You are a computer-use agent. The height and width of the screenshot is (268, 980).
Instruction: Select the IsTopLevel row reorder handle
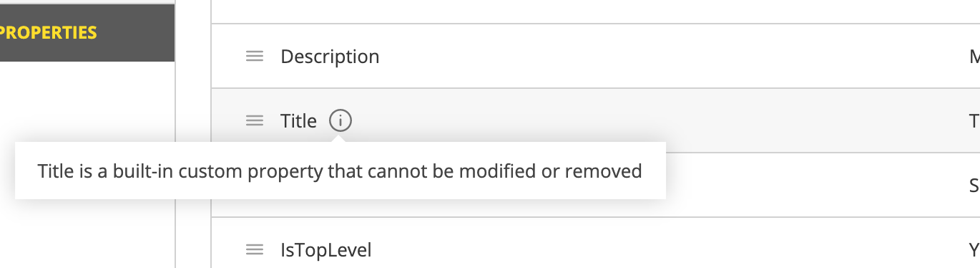[255, 250]
